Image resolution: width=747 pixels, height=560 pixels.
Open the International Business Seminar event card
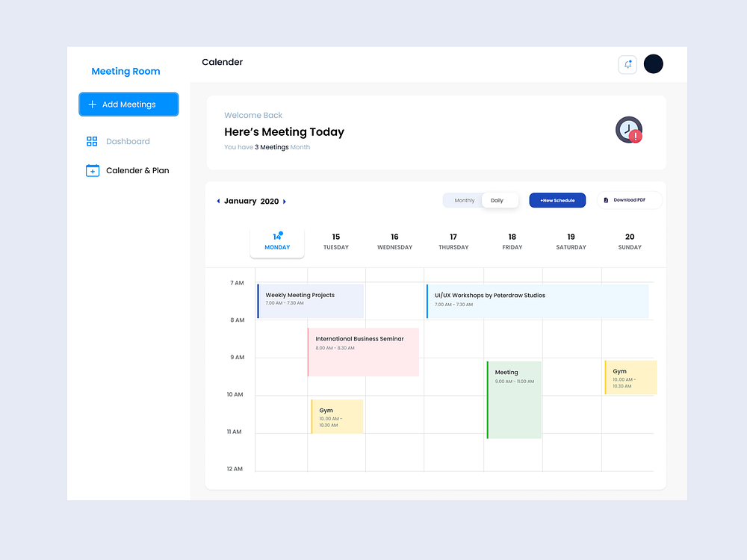click(x=363, y=351)
